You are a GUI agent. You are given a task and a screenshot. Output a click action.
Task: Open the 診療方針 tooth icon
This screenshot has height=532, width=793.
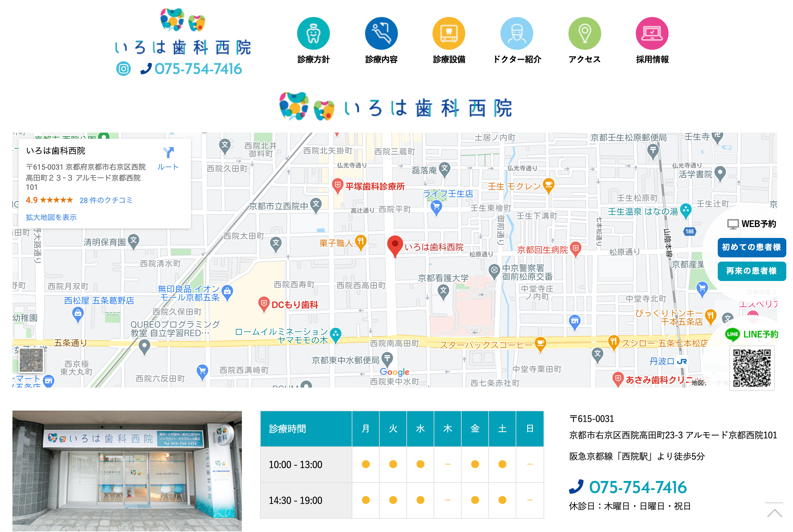[313, 33]
